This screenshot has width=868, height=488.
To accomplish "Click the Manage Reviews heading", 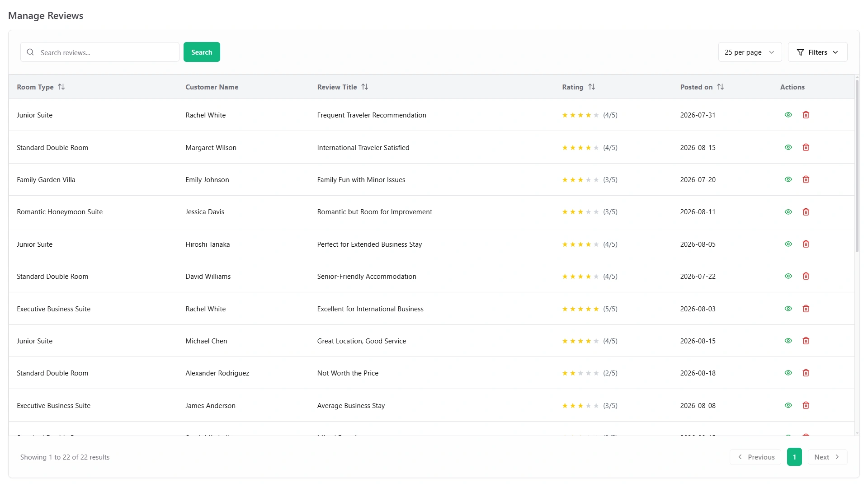I will coord(46,15).
